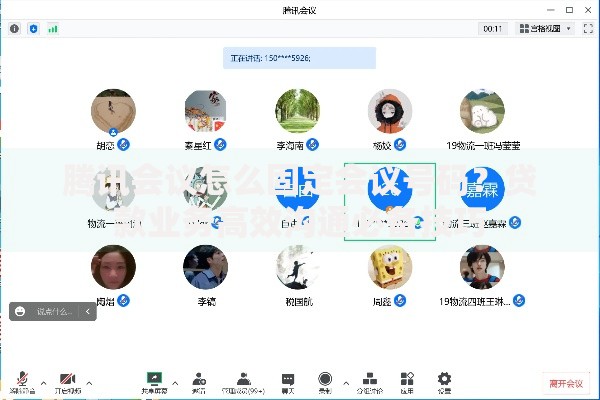600x400 pixels.
Task: Select the orange hooded cartoon avatar
Action: (x=390, y=111)
